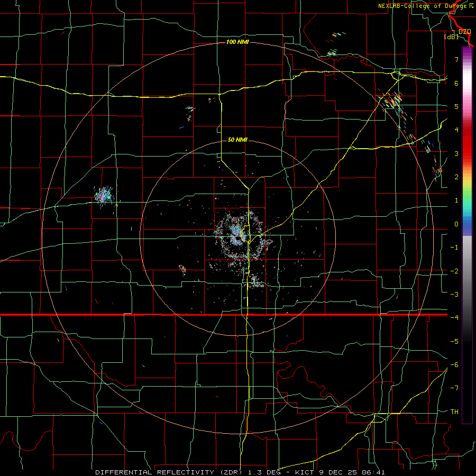This screenshot has width=476, height=476.
Task: Click the "50 NMI" range ring label
Action: (237, 140)
